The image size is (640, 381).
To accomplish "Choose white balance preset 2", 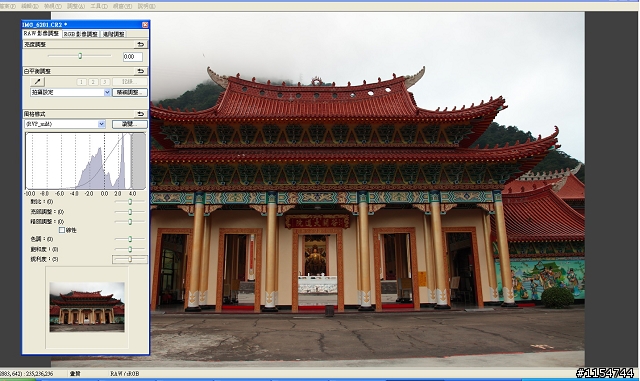I will [x=93, y=82].
